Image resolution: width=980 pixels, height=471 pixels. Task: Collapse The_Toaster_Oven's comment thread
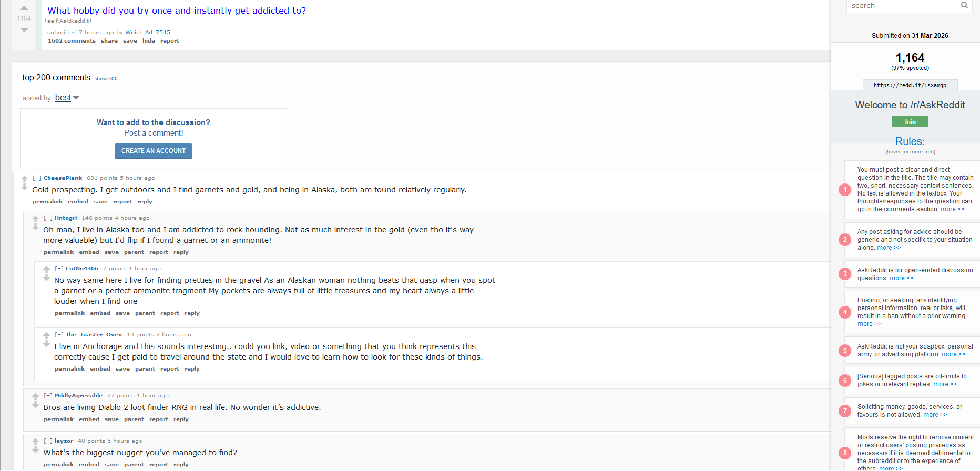tap(59, 335)
